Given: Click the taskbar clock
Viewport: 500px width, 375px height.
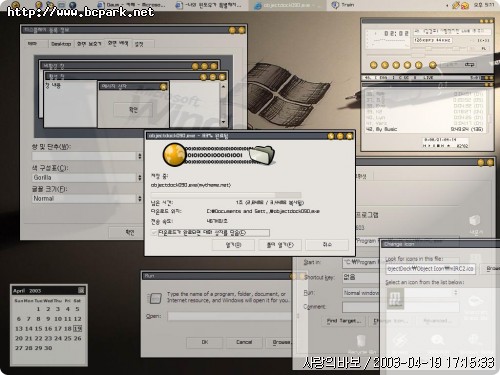Looking at the screenshot, I should 483,5.
